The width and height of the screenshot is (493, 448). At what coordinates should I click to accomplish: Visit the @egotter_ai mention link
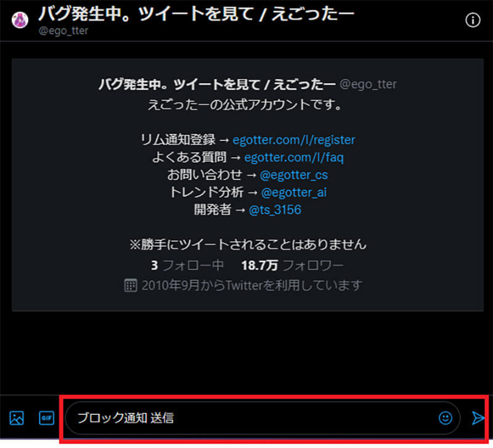click(x=294, y=192)
